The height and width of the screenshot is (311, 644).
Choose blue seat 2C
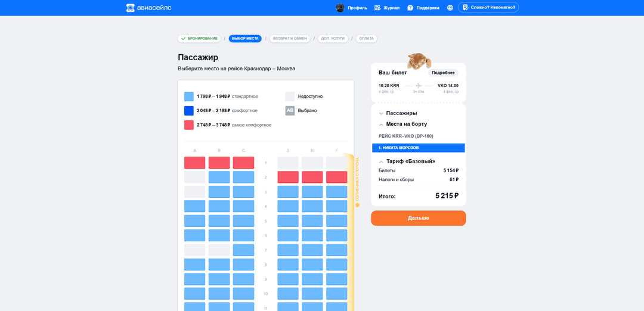(x=243, y=177)
